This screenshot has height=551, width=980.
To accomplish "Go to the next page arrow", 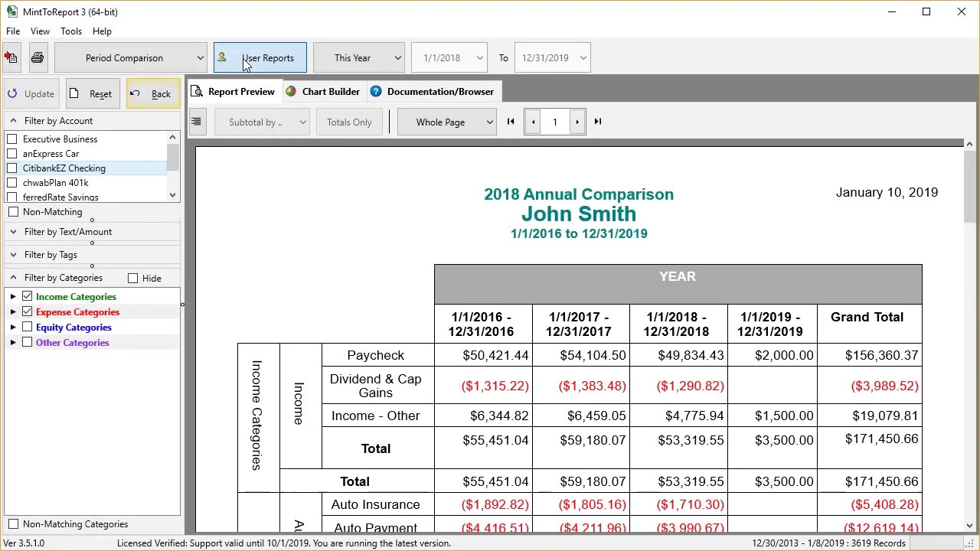I will 577,122.
